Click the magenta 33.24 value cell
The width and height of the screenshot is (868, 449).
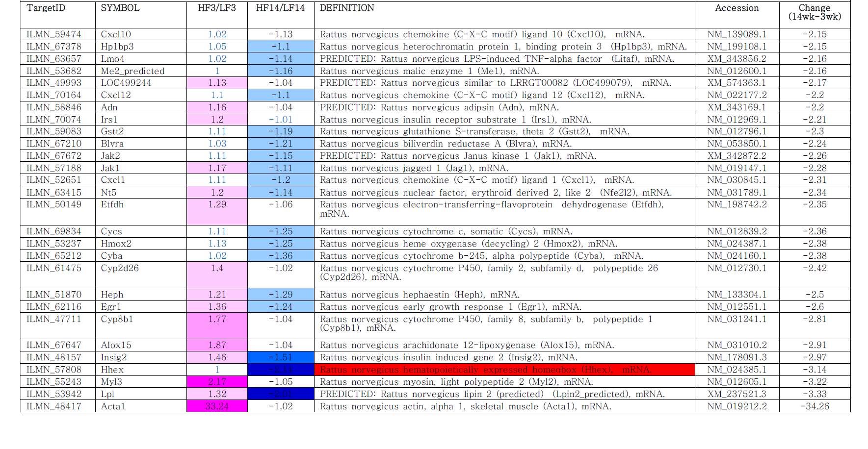click(217, 406)
